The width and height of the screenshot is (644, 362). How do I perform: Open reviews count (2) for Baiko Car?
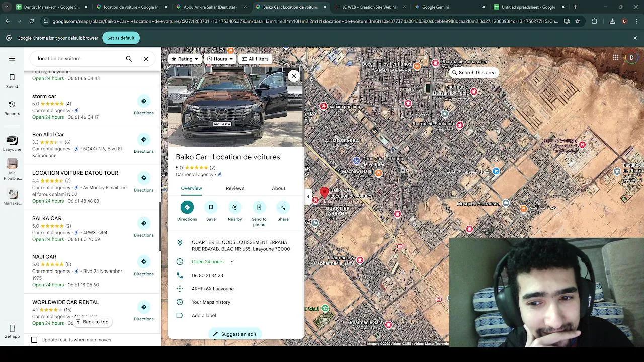pyautogui.click(x=212, y=168)
